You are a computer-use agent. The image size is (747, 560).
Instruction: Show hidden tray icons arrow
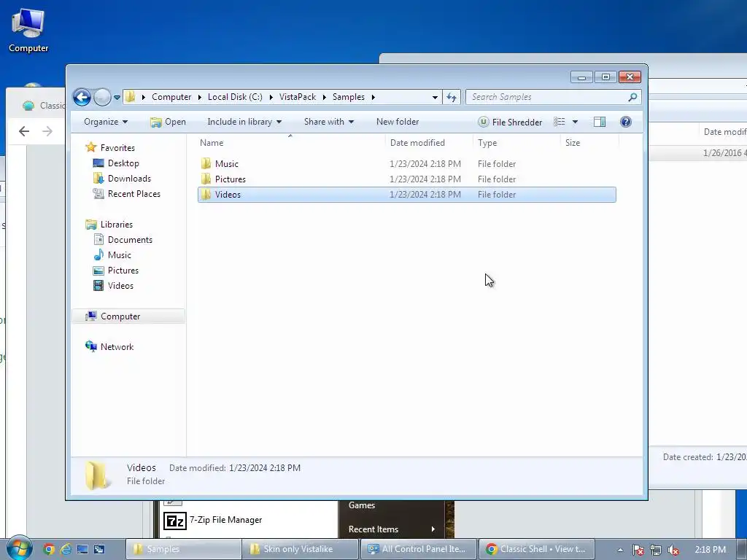pos(620,550)
